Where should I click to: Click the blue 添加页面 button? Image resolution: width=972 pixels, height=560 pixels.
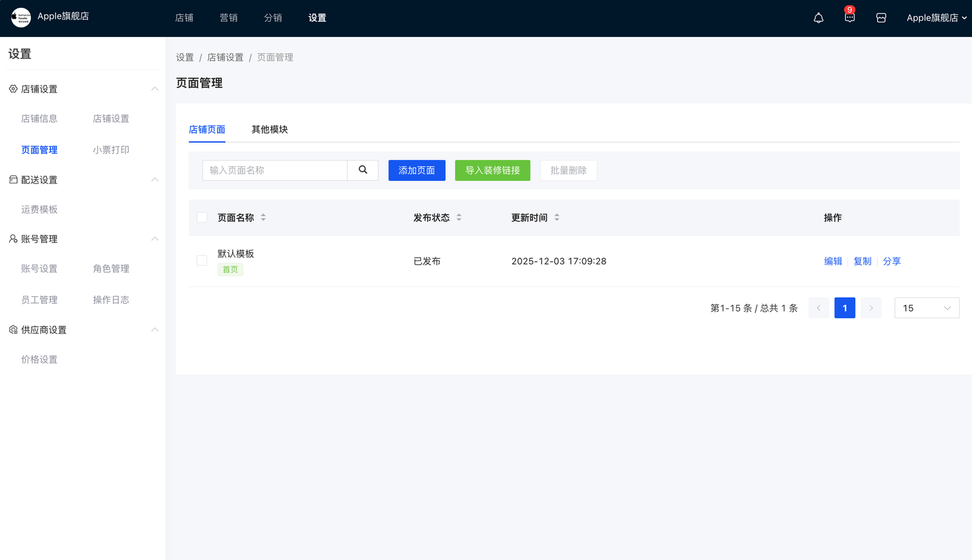(x=417, y=171)
